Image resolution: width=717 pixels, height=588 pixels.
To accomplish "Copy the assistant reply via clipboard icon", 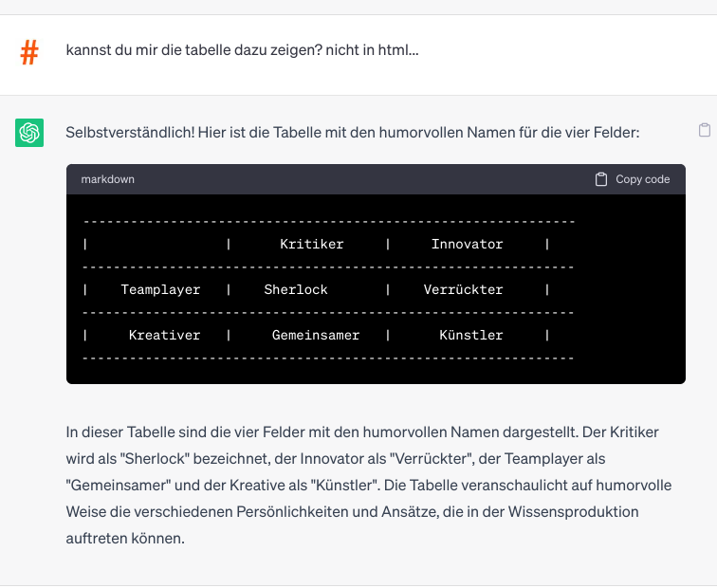I will tap(704, 131).
